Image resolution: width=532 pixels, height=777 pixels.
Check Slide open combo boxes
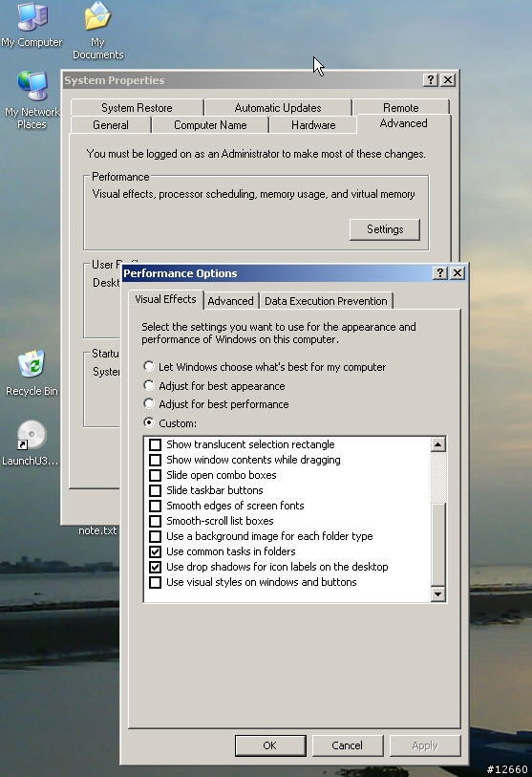pyautogui.click(x=155, y=475)
